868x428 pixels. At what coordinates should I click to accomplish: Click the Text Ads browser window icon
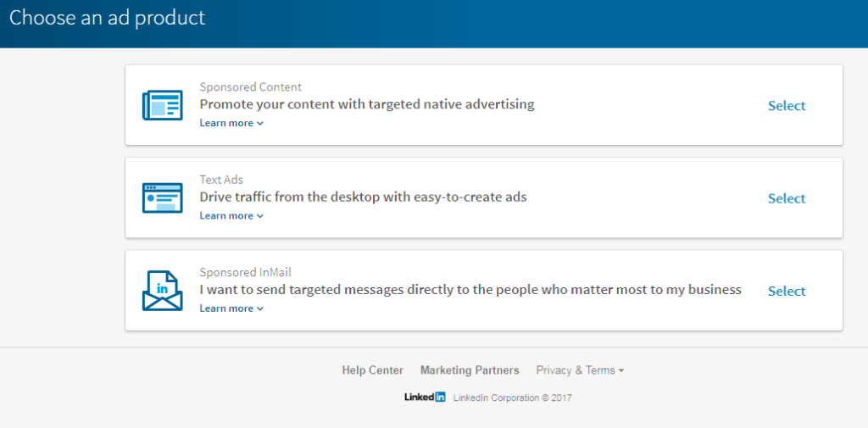pyautogui.click(x=162, y=197)
